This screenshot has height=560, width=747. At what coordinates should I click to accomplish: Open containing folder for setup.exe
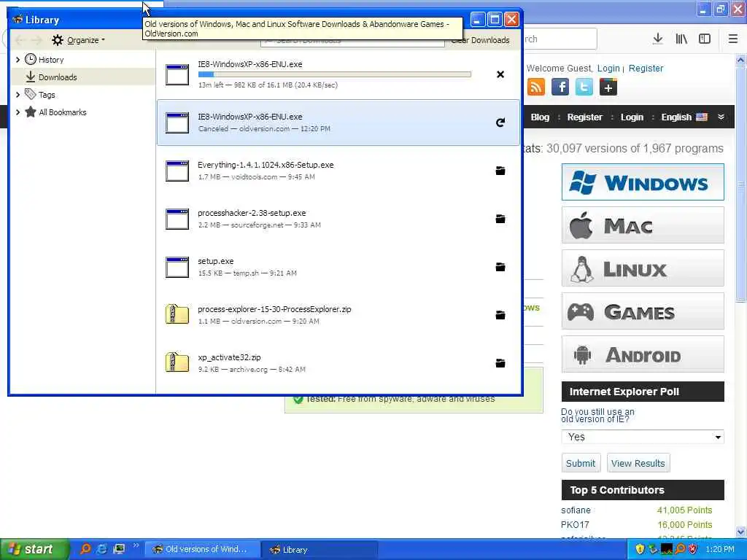point(500,267)
